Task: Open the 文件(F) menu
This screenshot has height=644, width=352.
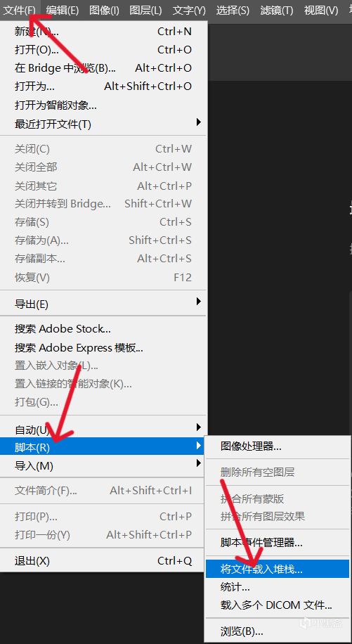Action: tap(19, 10)
